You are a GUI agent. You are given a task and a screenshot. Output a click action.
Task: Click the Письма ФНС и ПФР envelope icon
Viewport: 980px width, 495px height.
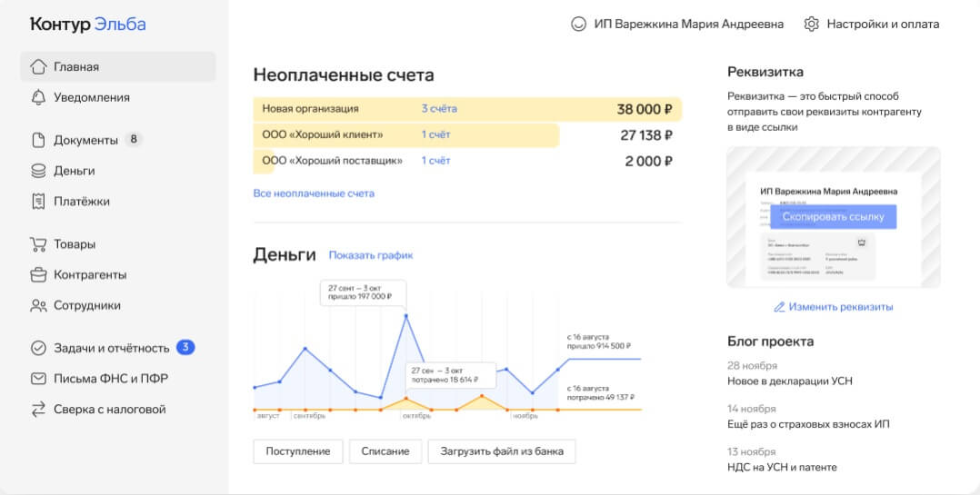click(x=38, y=378)
